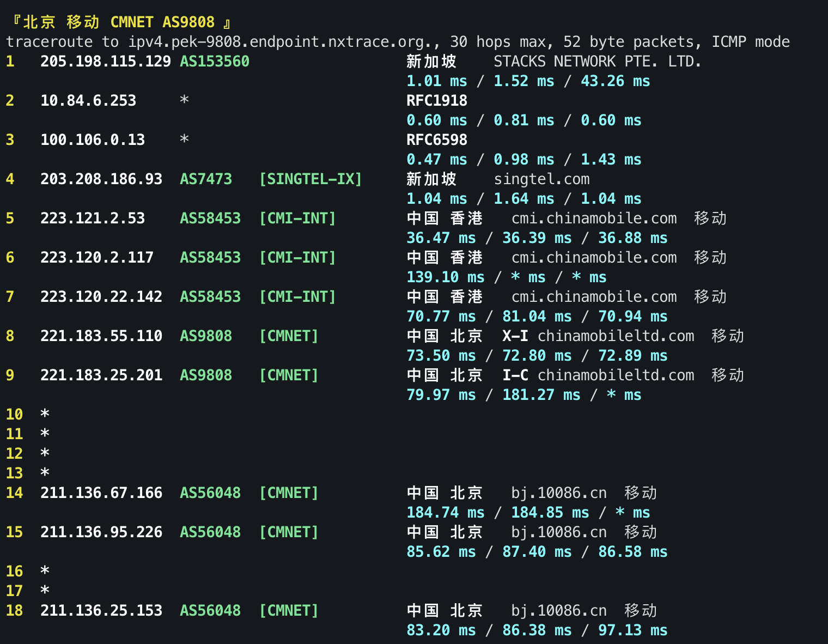Viewport: 828px width, 644px height.
Task: Select the AS153560 ASN label on hop 1
Action: (214, 62)
